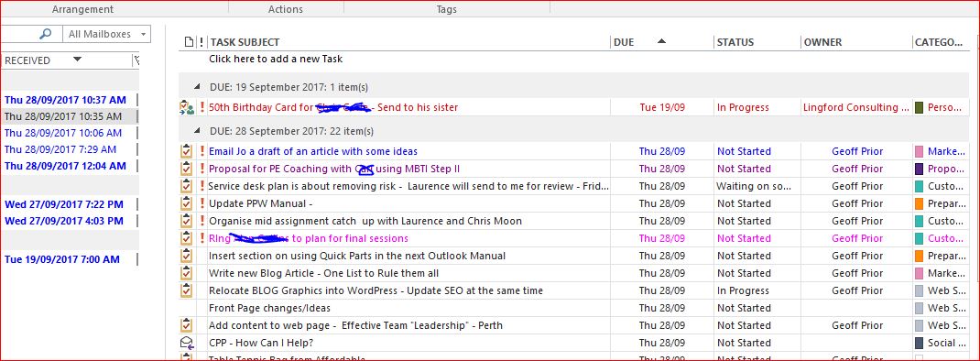Collapse the DUE: 28 September 2017 group
Image resolution: width=980 pixels, height=361 pixels.
click(198, 131)
